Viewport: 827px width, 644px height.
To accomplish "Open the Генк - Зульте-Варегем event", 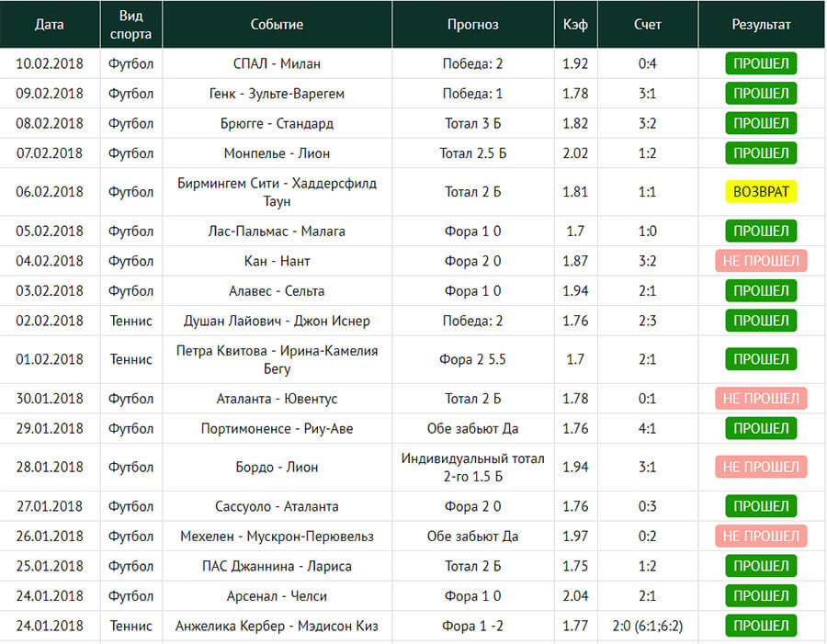I will click(x=277, y=94).
